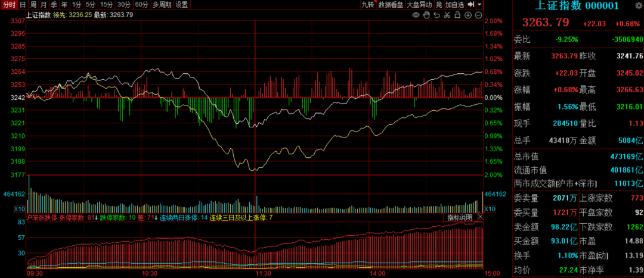The image size is (644, 278).
Task: Switch to 季 quarterly chart tab
Action: (x=54, y=5)
